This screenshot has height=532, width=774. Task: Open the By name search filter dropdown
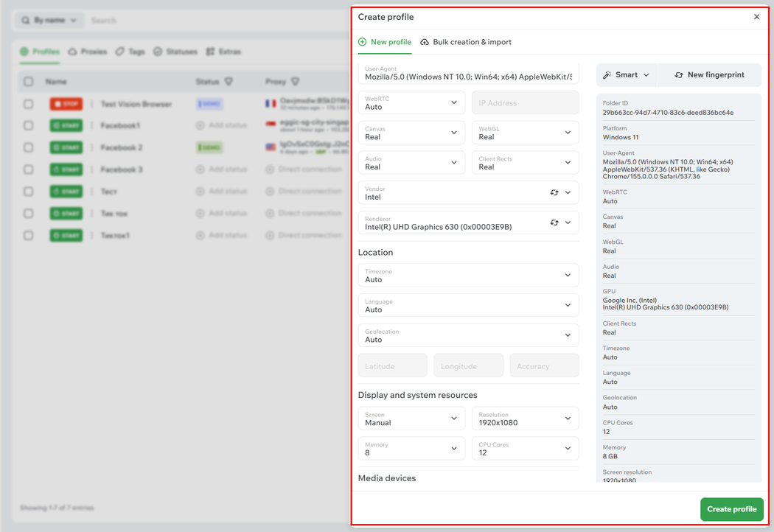(49, 20)
